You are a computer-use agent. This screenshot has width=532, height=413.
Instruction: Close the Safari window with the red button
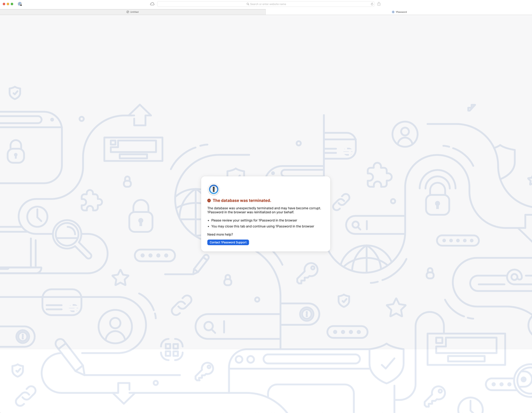click(4, 4)
